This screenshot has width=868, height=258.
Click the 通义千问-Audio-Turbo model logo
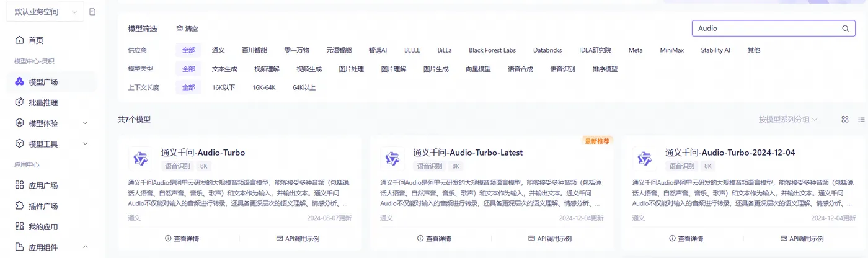(x=141, y=159)
